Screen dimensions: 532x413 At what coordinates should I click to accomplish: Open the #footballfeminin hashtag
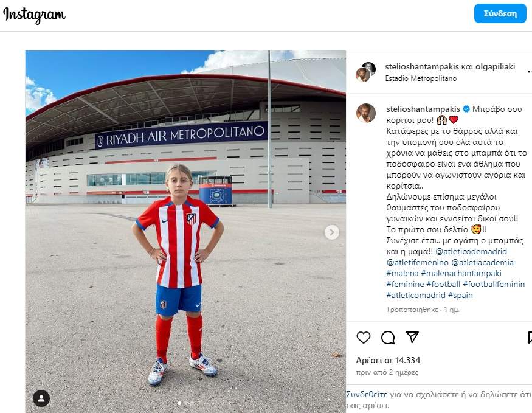(494, 284)
